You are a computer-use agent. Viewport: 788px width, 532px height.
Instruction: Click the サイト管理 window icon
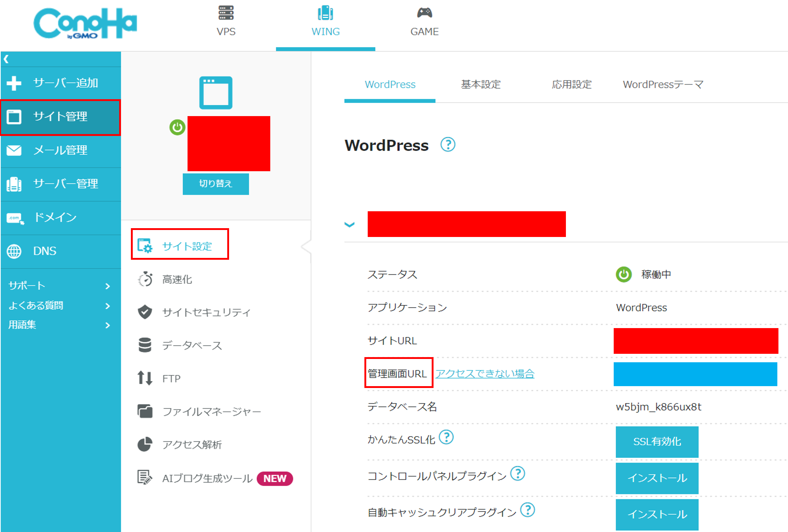(x=14, y=117)
